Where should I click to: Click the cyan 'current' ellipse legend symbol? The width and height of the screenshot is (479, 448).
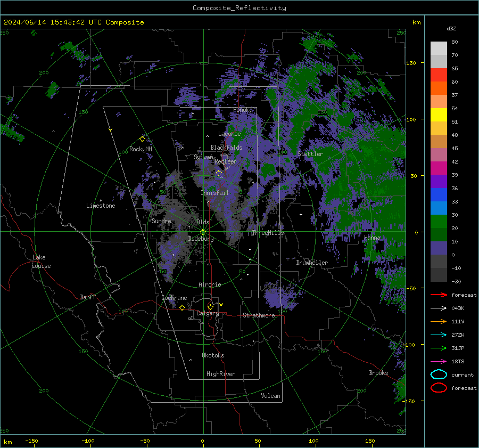439,374
